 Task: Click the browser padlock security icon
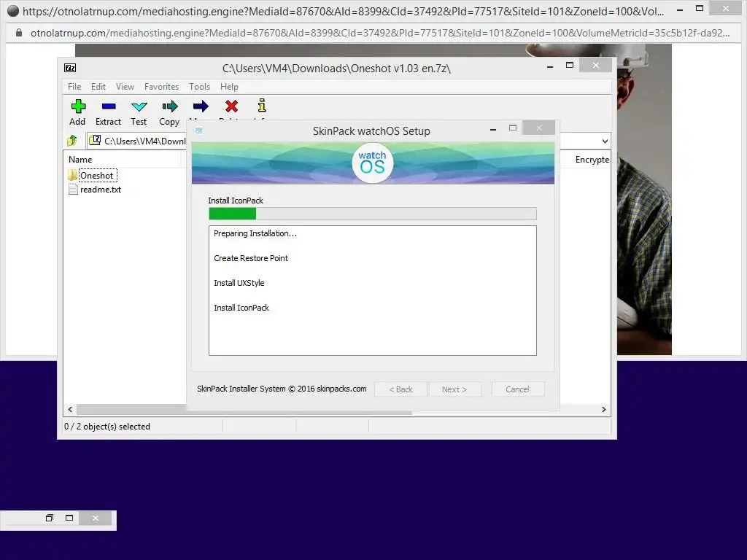[19, 33]
